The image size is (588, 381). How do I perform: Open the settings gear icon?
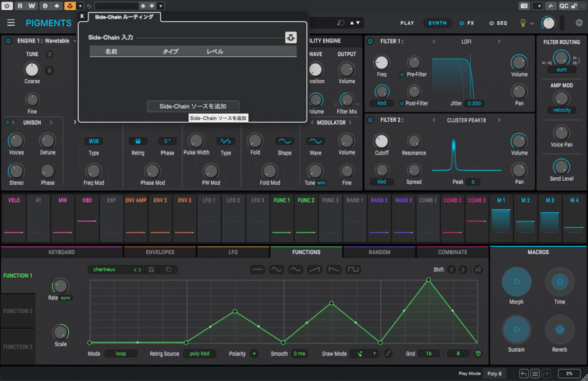[x=579, y=23]
